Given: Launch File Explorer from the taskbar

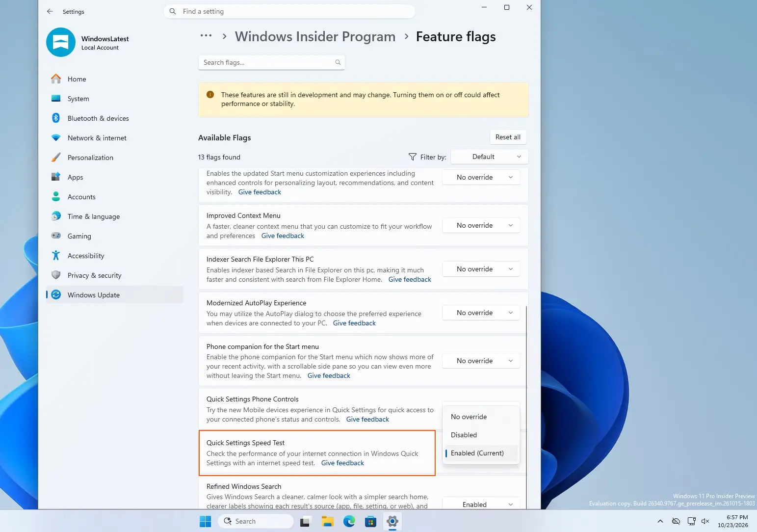Looking at the screenshot, I should click(327, 521).
